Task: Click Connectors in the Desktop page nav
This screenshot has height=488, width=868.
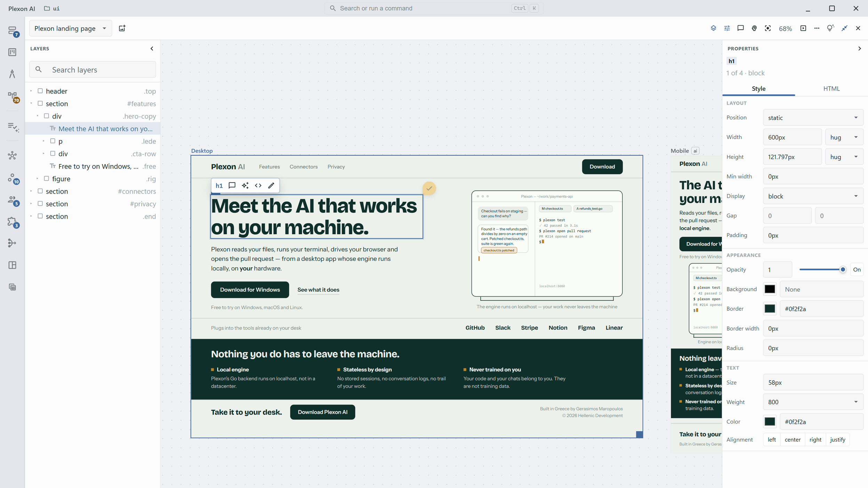Action: [x=304, y=167]
